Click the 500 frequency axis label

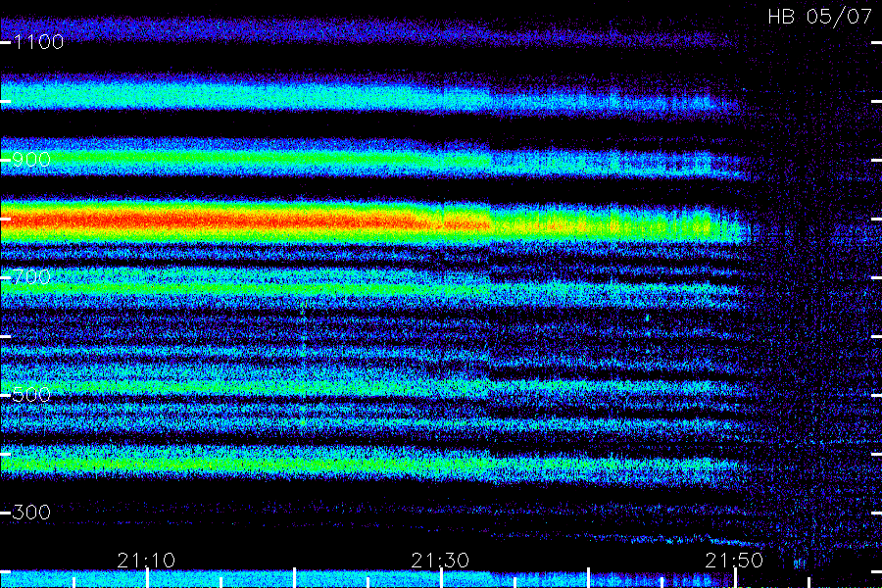coord(32,395)
